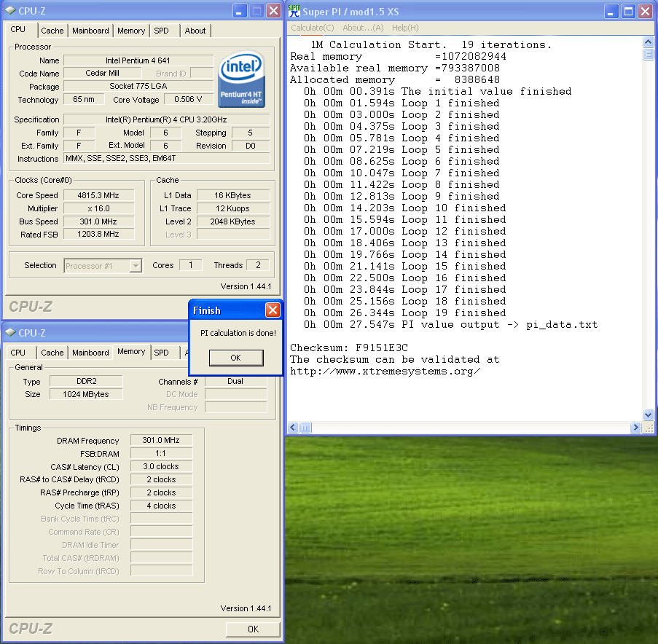Open the About tab in top CPU-Z
Image resolution: width=658 pixels, height=644 pixels.
pyautogui.click(x=195, y=31)
